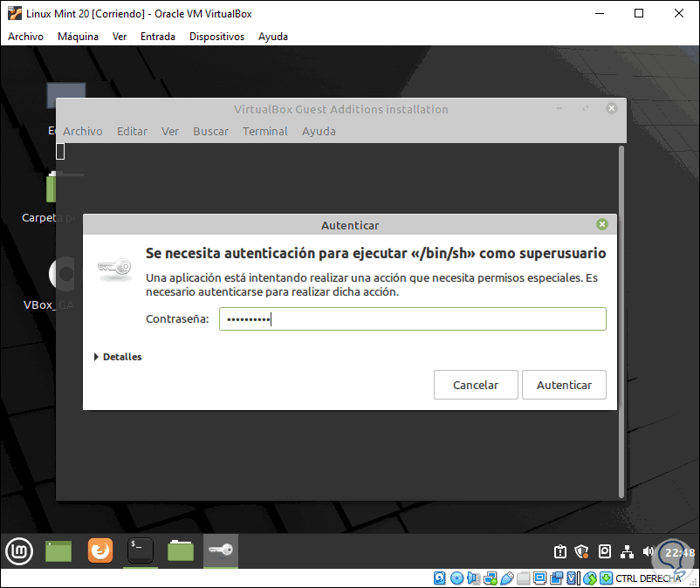Open the Terminal menu in terminal window
Screen dimensions: 700x588
[x=265, y=131]
